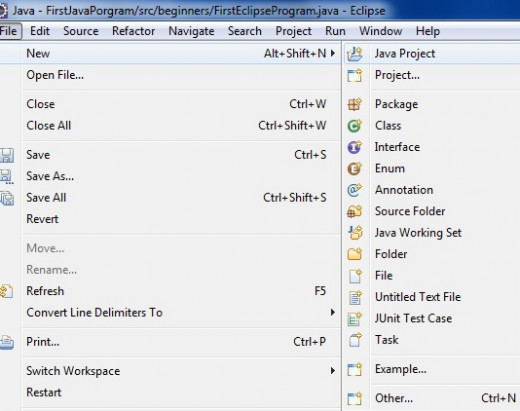Open the Refactor menu

[x=133, y=31]
